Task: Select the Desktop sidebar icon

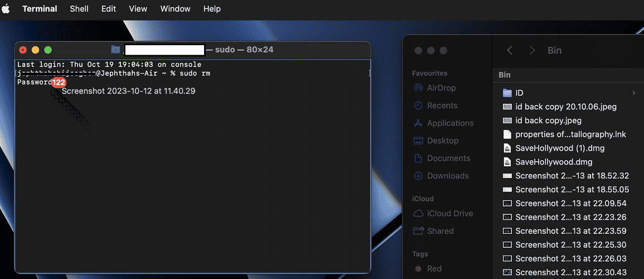Action: click(x=418, y=141)
